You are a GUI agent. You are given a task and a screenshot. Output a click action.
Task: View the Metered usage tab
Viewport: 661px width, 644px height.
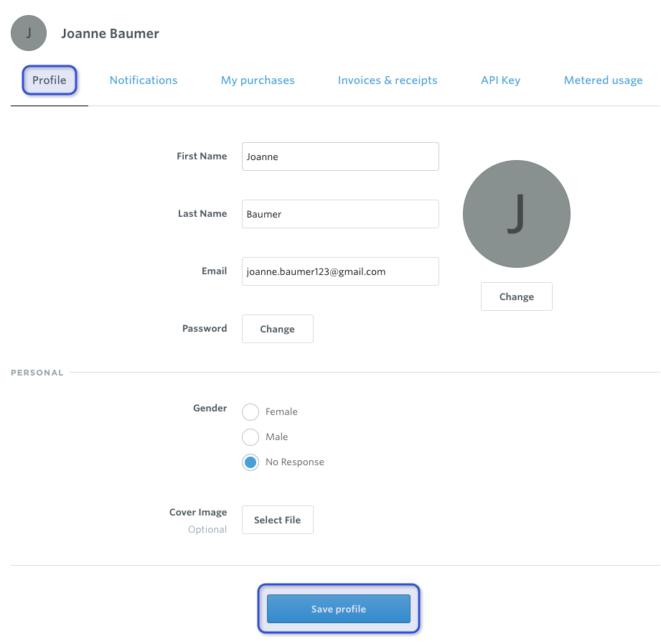coord(604,80)
